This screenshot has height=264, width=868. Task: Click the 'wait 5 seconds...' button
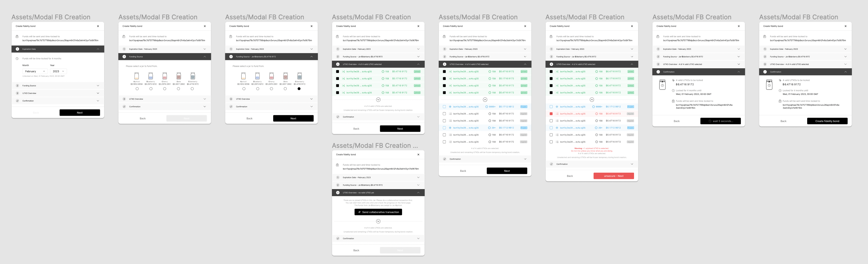(x=720, y=121)
